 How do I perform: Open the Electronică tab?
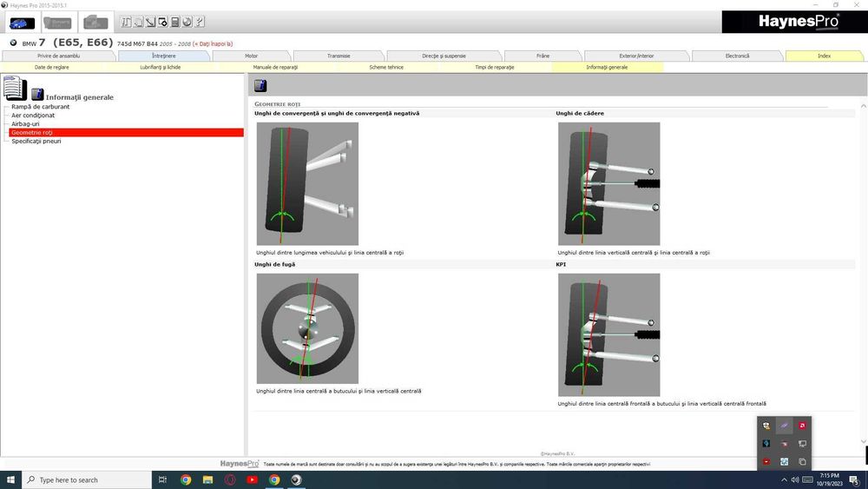[x=737, y=56]
